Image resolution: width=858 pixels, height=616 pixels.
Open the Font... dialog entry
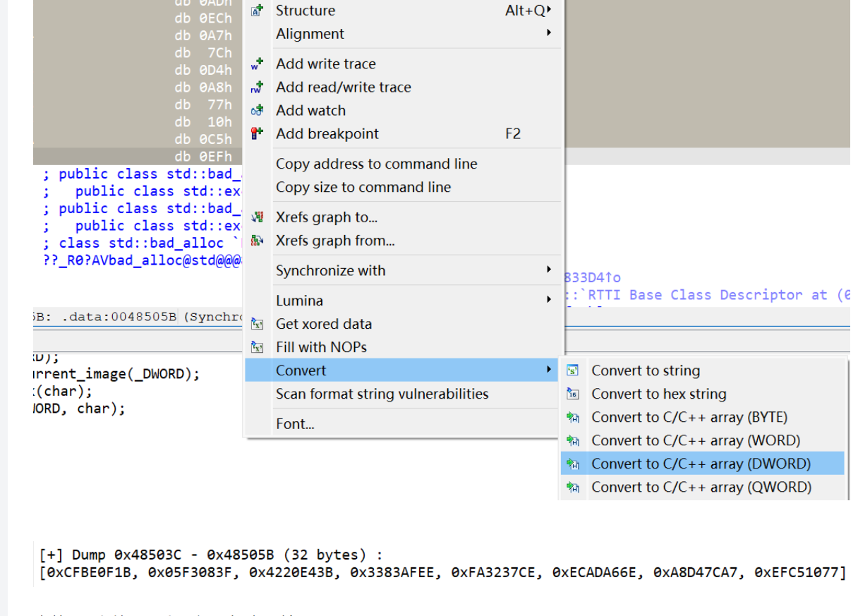(x=295, y=424)
